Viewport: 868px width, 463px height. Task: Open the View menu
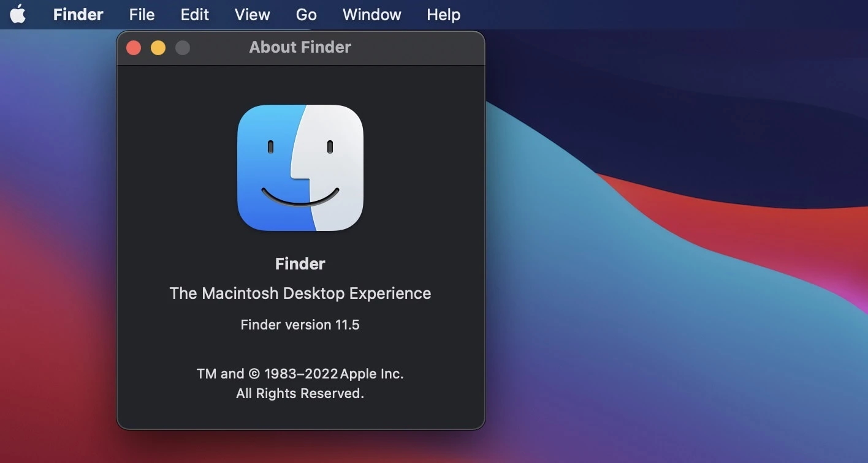(x=252, y=14)
